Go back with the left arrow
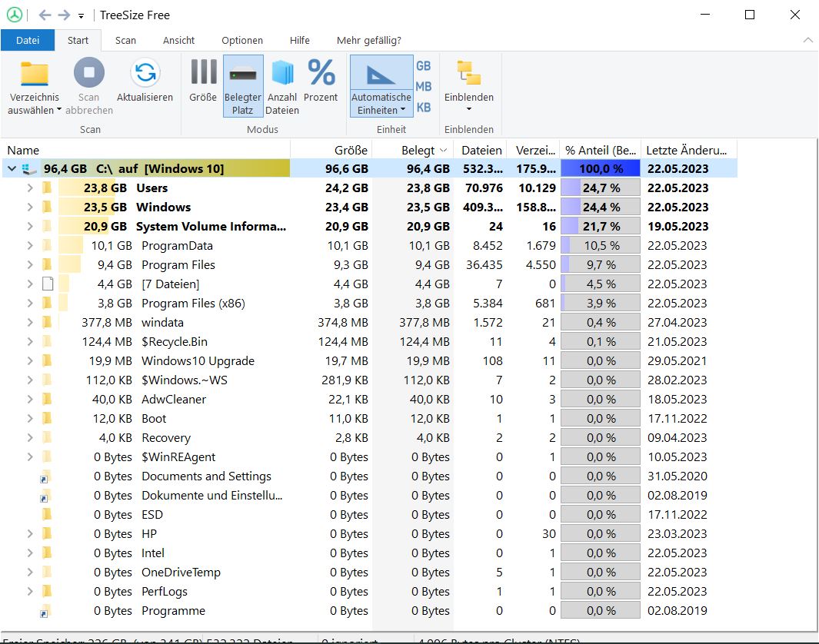This screenshot has width=819, height=644. (x=45, y=15)
